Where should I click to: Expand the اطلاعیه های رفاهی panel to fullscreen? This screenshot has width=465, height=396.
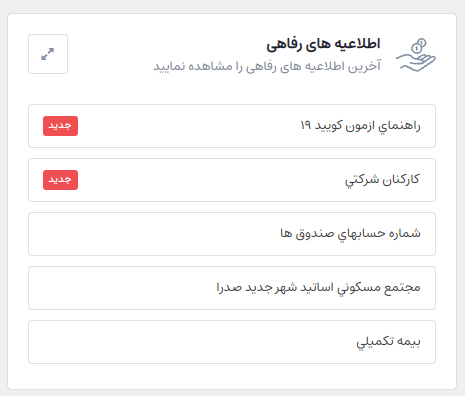(x=48, y=54)
